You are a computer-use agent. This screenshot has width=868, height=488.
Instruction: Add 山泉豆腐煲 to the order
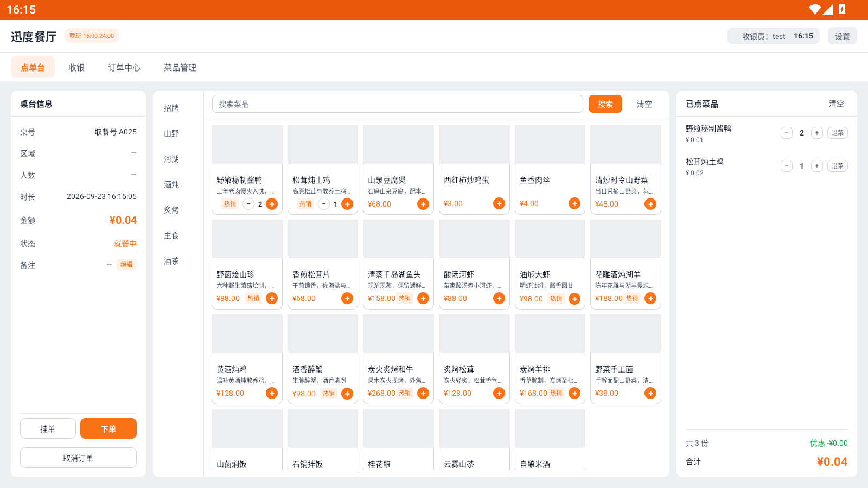pyautogui.click(x=423, y=204)
